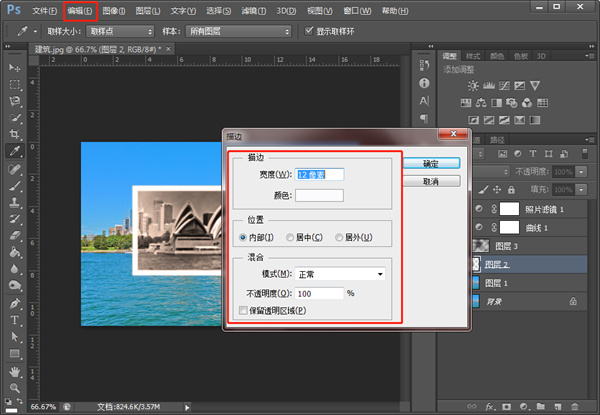Click the 确定 (OK) button
Viewport: 600px width, 415px height.
(x=432, y=163)
